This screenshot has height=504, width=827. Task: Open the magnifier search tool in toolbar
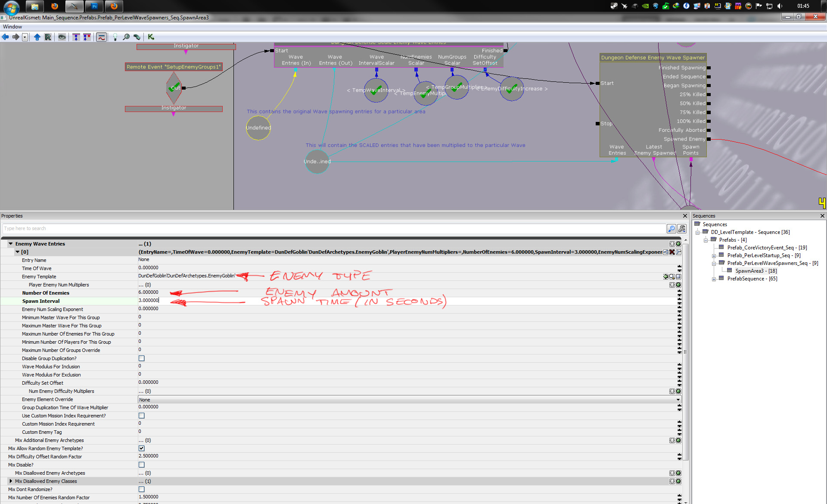pos(126,37)
